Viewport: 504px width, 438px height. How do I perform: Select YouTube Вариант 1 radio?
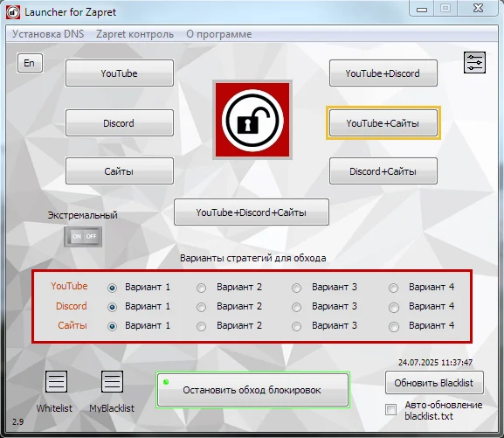click(x=112, y=288)
